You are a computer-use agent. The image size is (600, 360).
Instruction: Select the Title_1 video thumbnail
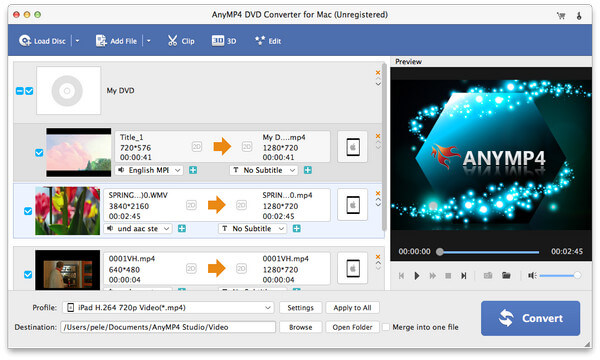tap(78, 152)
